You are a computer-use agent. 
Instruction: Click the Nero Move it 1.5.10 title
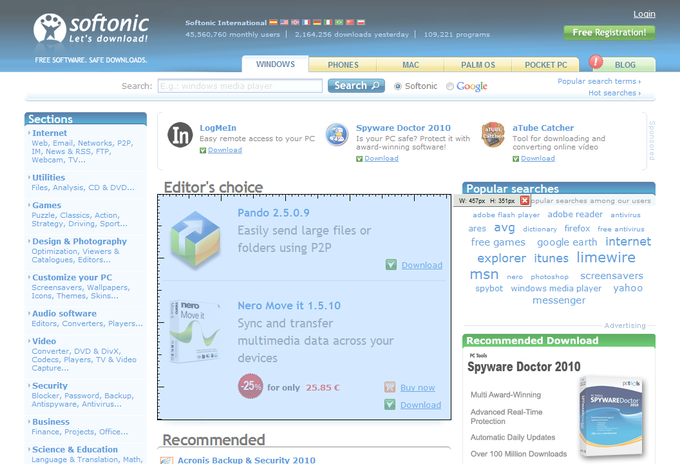point(289,306)
